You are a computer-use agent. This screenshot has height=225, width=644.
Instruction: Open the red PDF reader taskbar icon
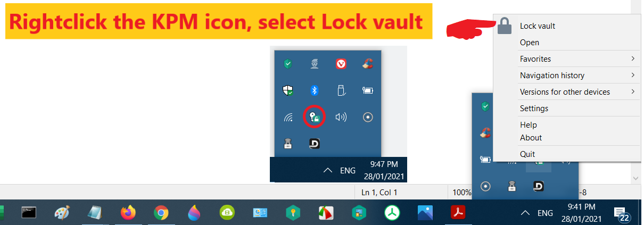(458, 213)
